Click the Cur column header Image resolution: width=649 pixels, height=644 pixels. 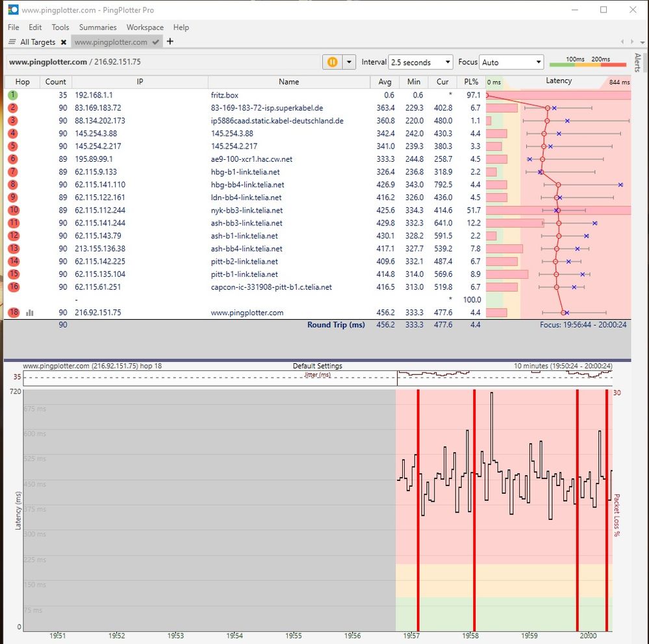(x=442, y=82)
